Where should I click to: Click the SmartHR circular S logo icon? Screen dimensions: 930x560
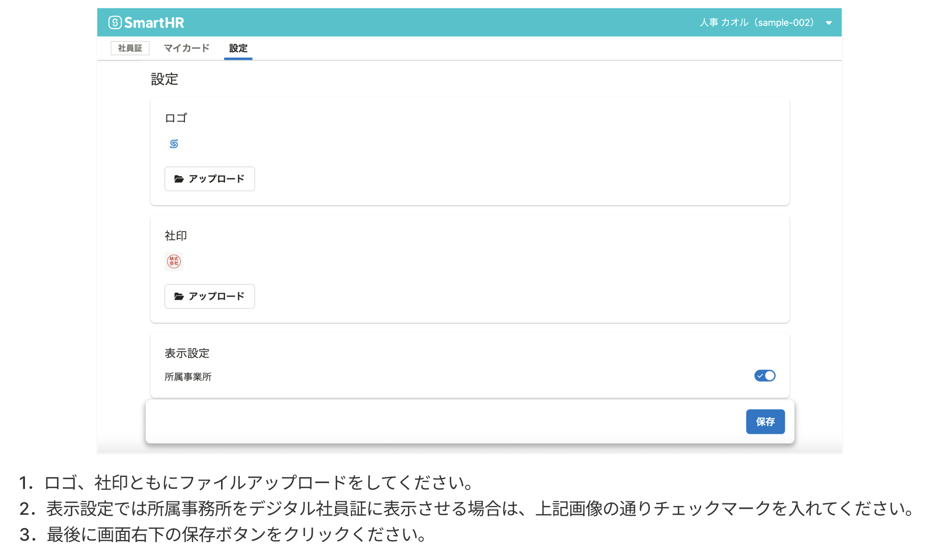pos(115,22)
